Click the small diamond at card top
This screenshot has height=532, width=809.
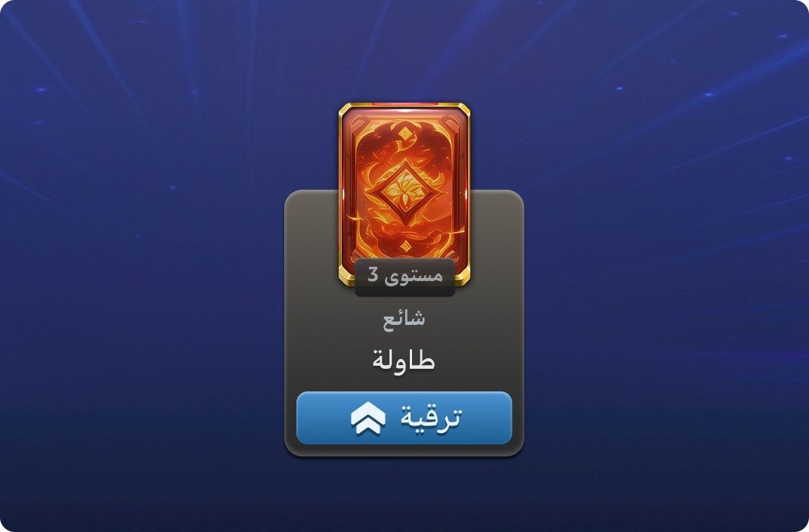pos(407,134)
